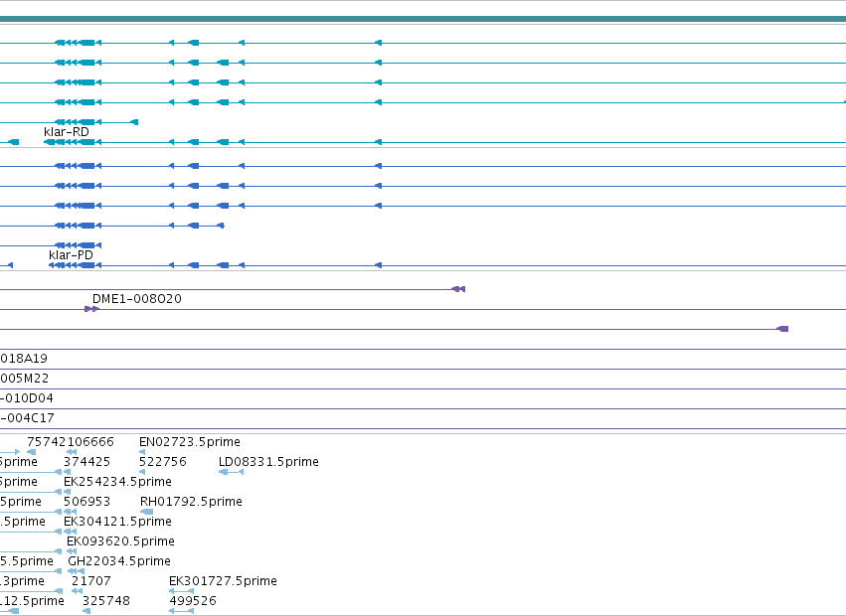Select the EK254234.5prime EST label

pos(117,482)
